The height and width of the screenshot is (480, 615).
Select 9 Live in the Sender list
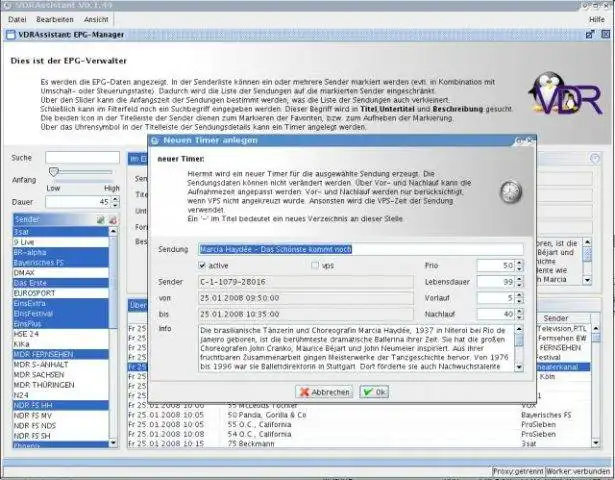pos(61,242)
